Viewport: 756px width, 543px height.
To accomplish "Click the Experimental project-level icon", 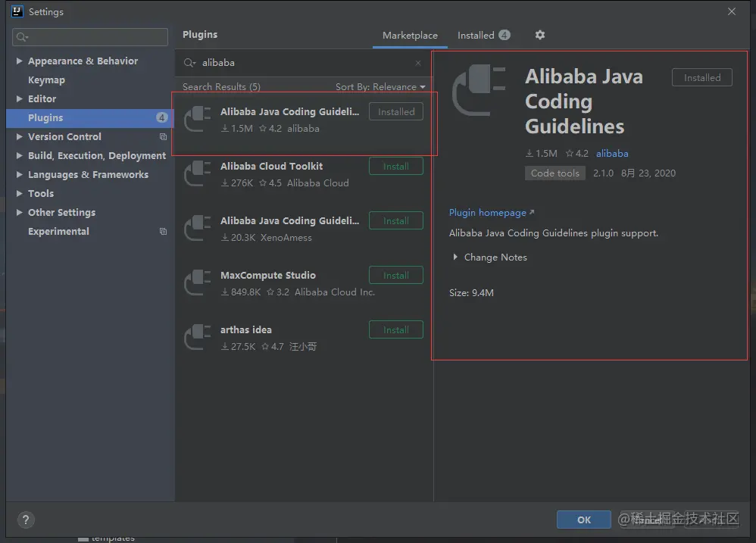I will [x=163, y=232].
